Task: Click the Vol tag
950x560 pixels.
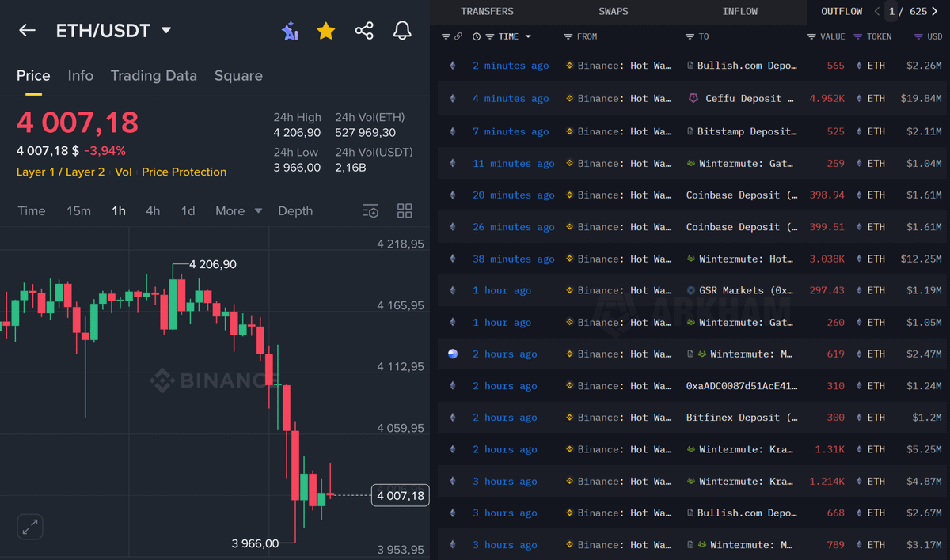Action: (123, 172)
